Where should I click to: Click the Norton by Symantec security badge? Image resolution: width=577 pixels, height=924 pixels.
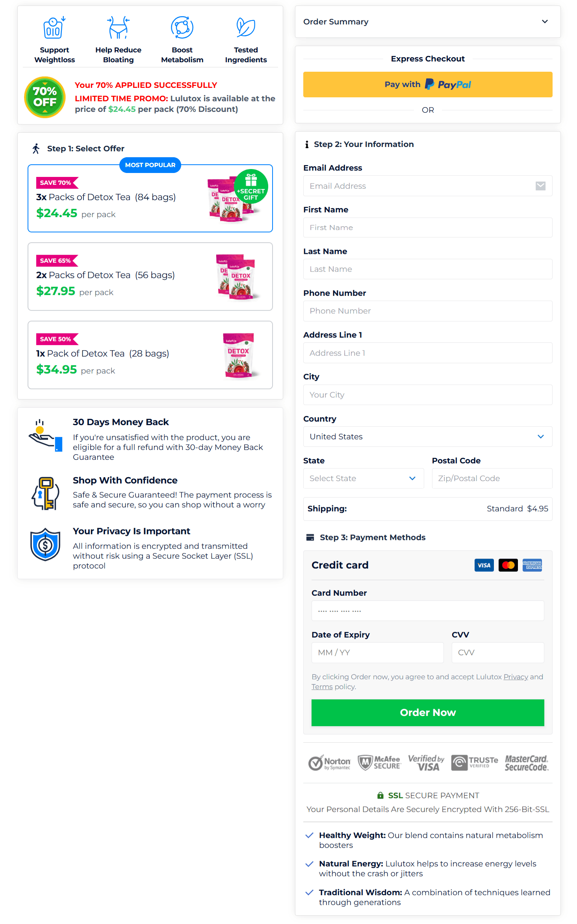(329, 763)
